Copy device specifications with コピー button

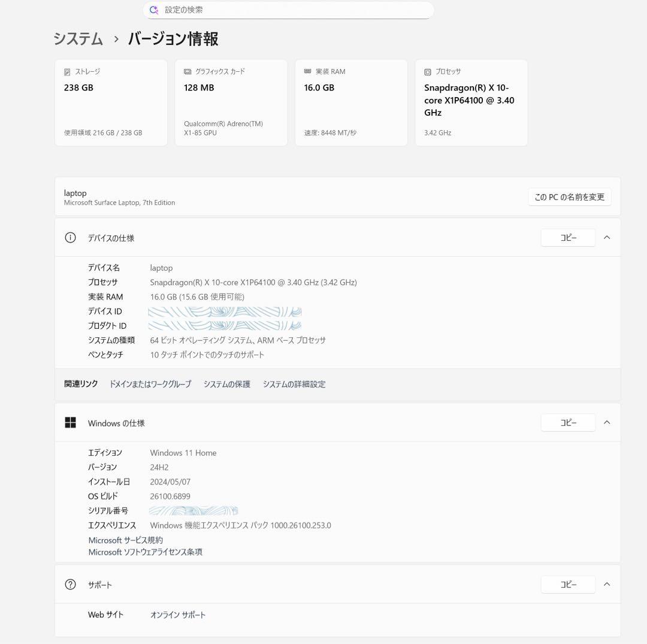(568, 238)
